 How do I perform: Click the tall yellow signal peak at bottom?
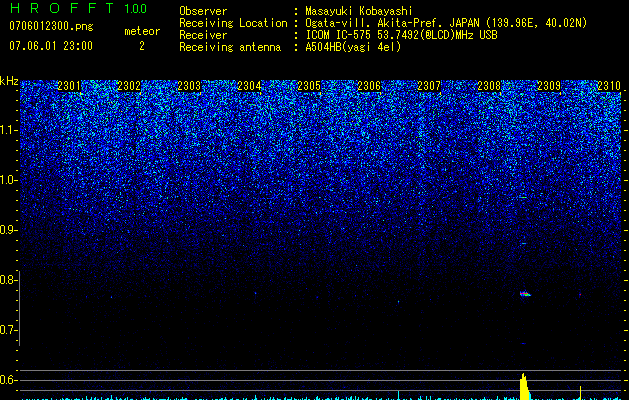(524, 386)
